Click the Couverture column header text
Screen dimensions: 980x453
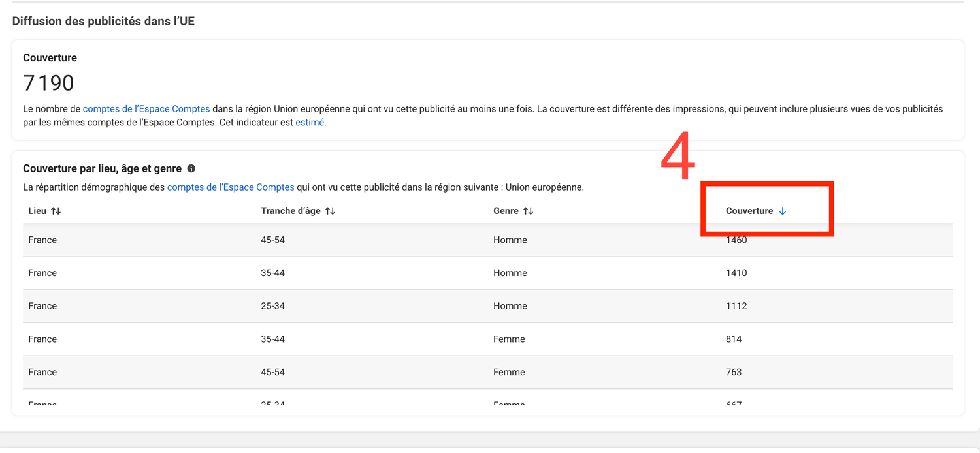coord(749,211)
